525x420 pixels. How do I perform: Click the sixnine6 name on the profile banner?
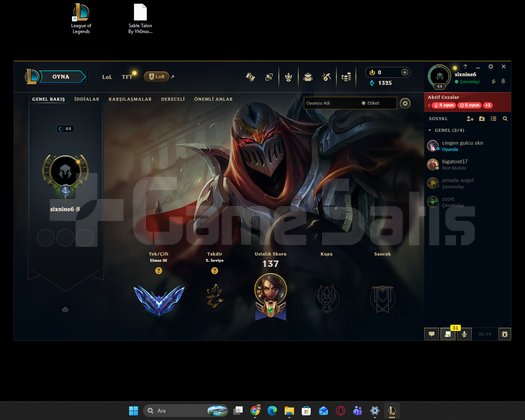point(62,209)
